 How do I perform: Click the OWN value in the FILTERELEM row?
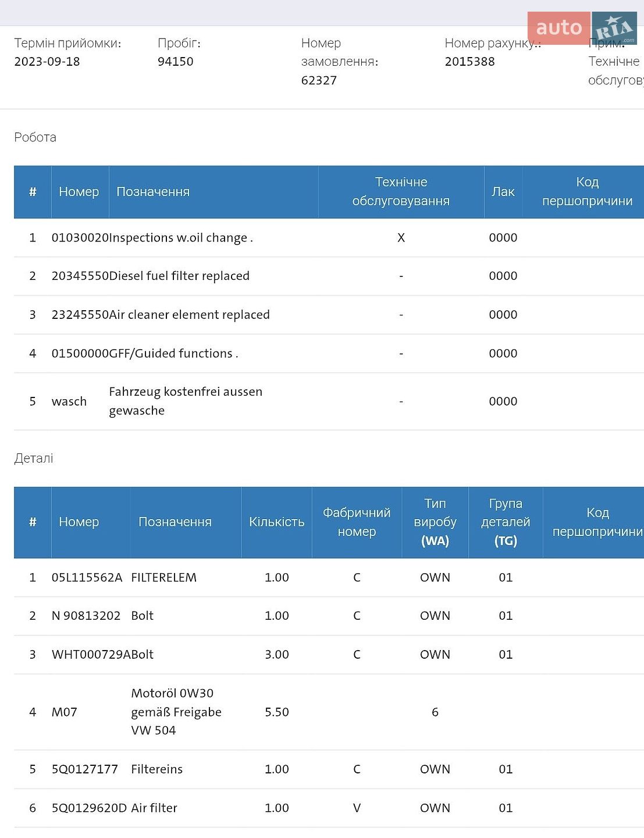435,577
